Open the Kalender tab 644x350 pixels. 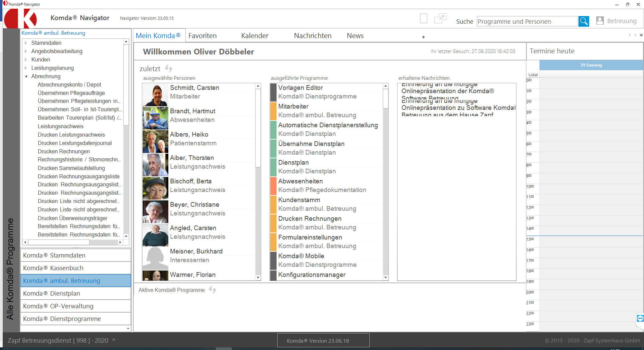[255, 36]
